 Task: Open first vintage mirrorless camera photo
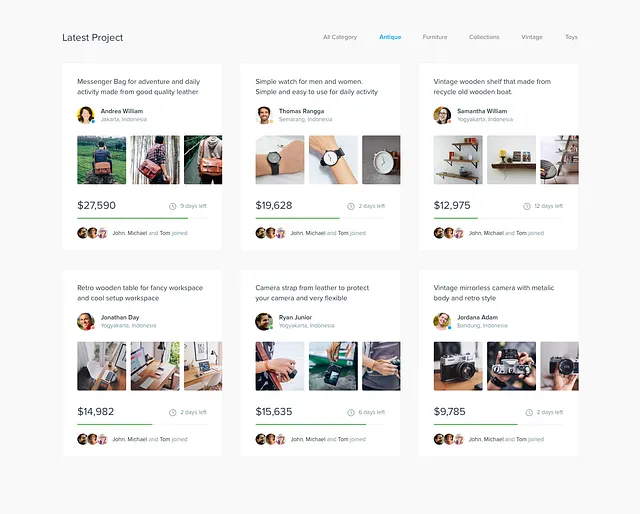(458, 366)
